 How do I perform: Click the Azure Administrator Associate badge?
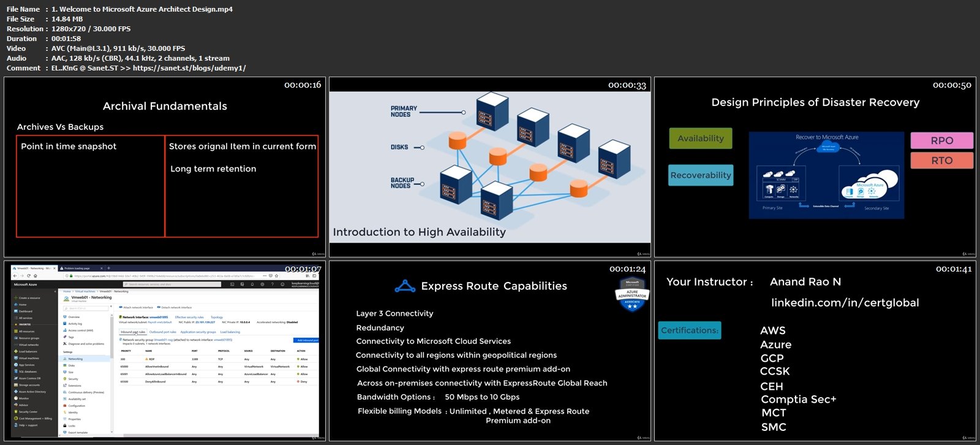[x=632, y=294]
